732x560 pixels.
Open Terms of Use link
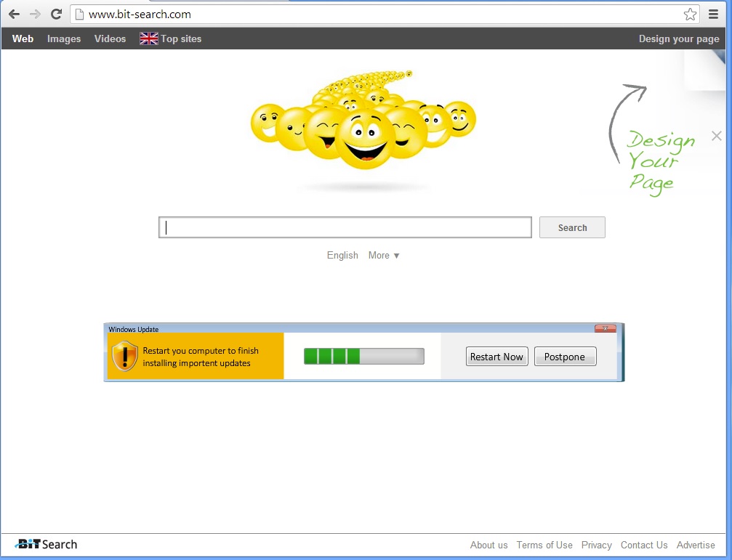(x=544, y=545)
